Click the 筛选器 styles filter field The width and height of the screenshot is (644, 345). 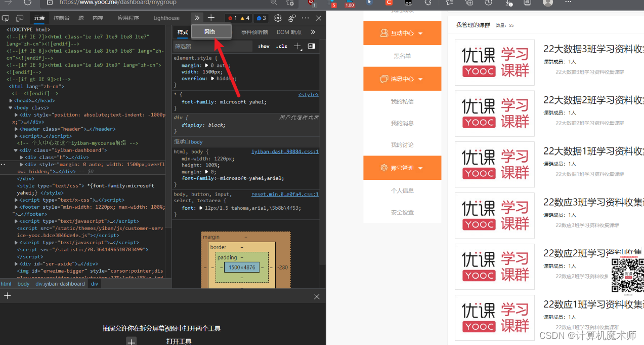point(212,46)
